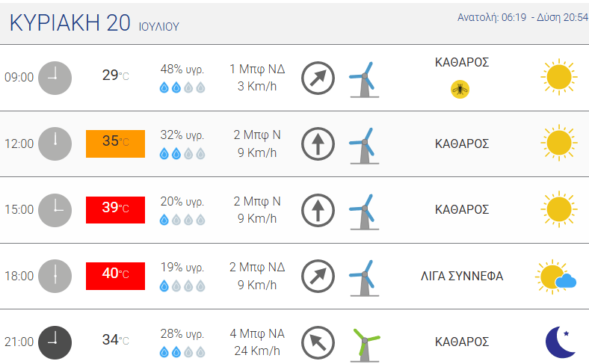Click the northeast wind arrow at 18:00

(318, 276)
